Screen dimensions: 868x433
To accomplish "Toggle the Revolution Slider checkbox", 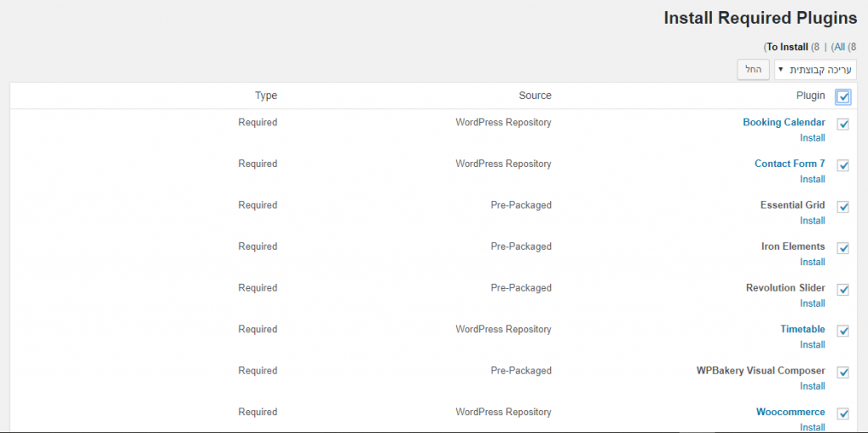I will tap(843, 290).
